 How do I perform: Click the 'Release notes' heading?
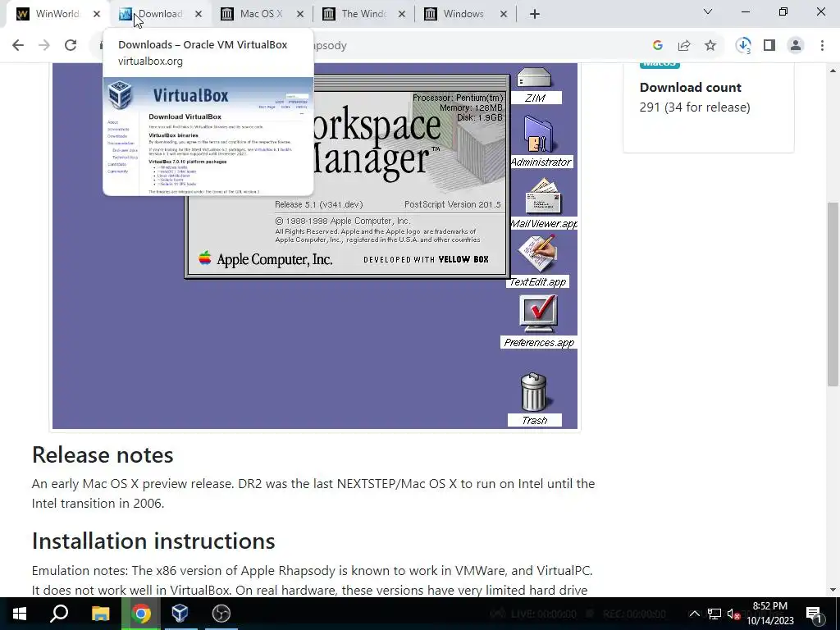click(103, 454)
